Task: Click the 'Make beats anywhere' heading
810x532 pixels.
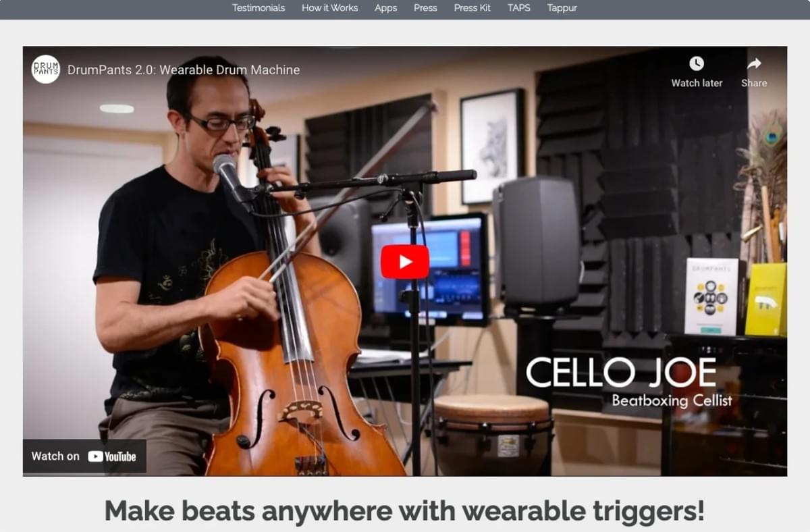Action: click(x=404, y=511)
